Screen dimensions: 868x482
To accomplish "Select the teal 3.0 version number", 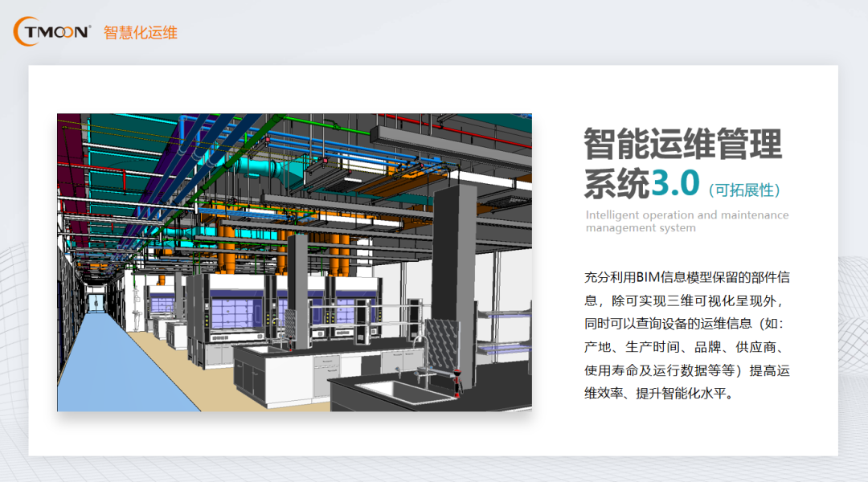I will [675, 184].
